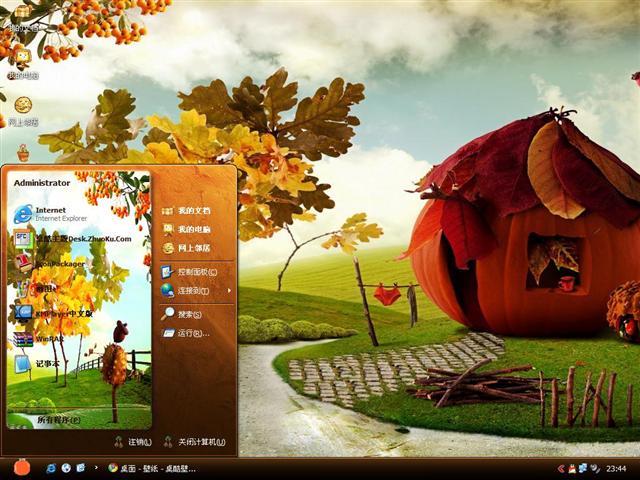Click the 注销(L) log off button
Viewport: 640px width, 480px height.
tap(133, 442)
